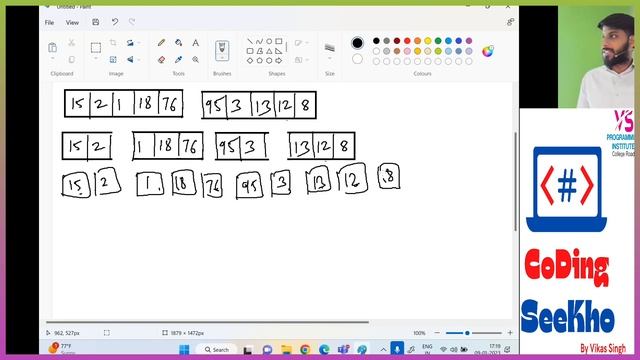Select the rectangular Selection tool
This screenshot has height=360, width=640.
96,48
